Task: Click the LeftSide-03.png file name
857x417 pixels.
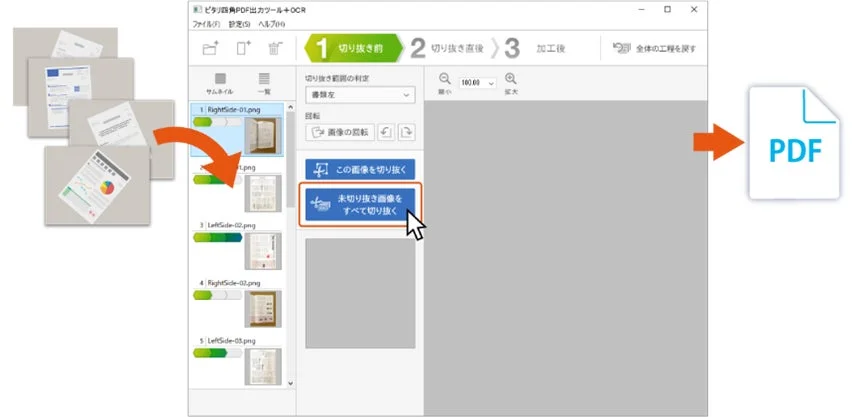Action: tap(231, 341)
